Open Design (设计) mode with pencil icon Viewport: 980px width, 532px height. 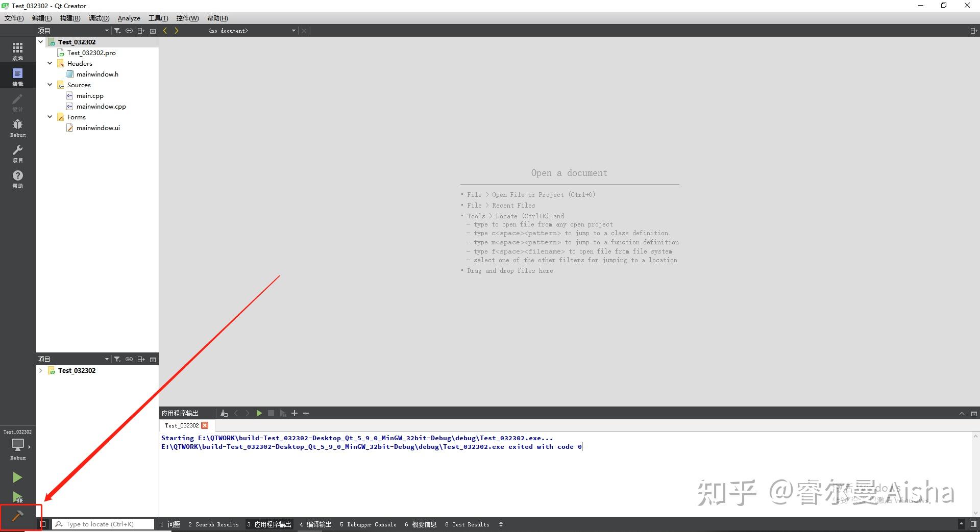coord(18,102)
